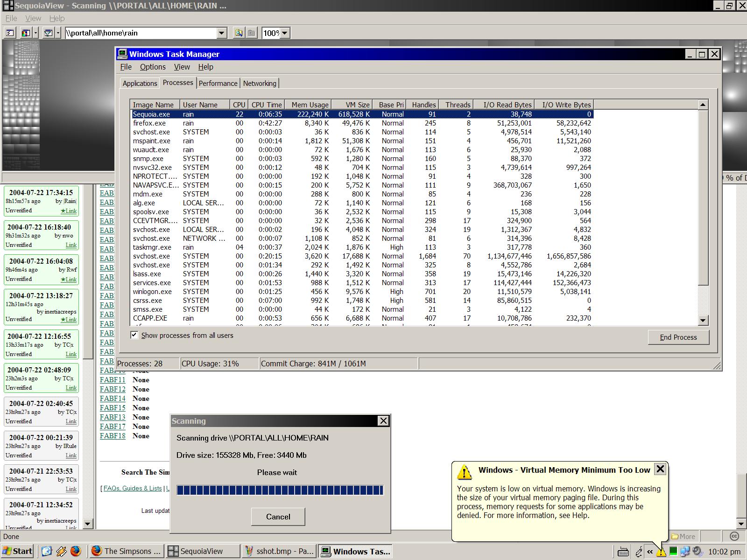Screen dimensions: 747x560
Task: Open FAQs, Guides & Lists link
Action: point(133,488)
